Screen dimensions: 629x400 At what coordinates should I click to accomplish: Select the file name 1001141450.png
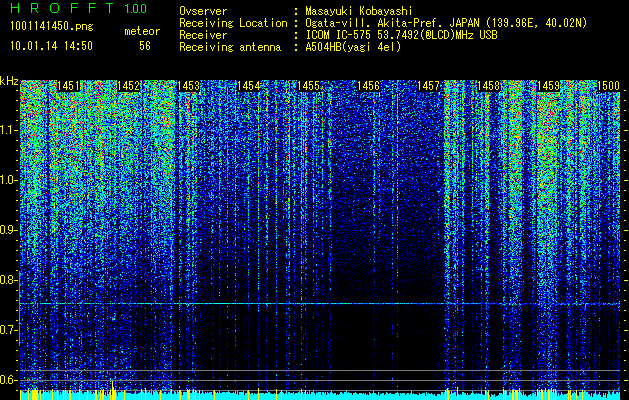click(x=52, y=27)
